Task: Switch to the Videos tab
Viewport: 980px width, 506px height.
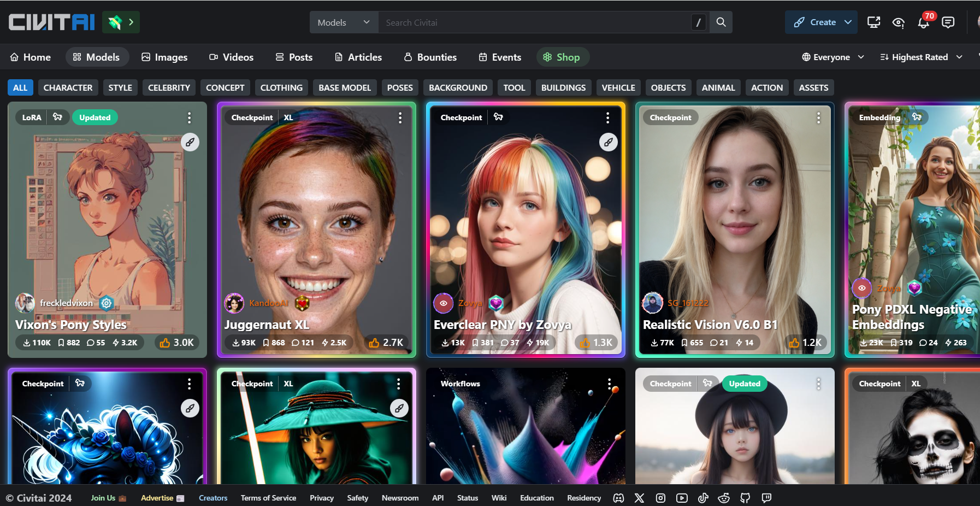Action: [x=232, y=57]
